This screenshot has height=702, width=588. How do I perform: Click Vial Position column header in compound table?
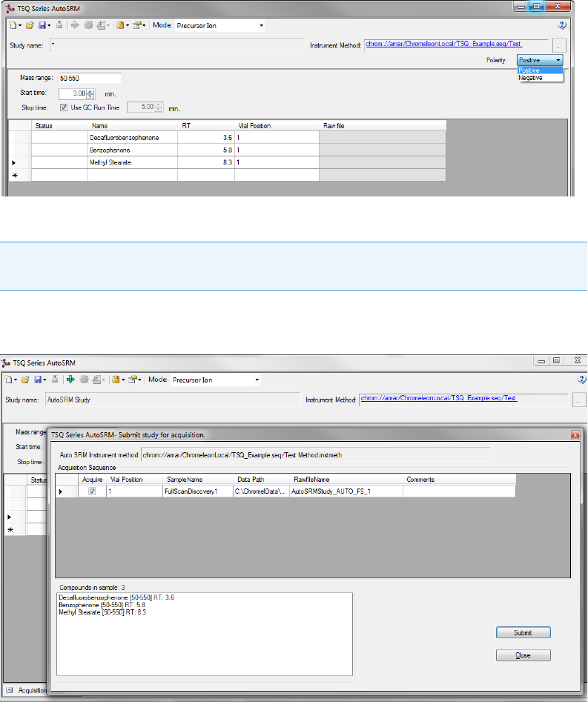click(277, 126)
